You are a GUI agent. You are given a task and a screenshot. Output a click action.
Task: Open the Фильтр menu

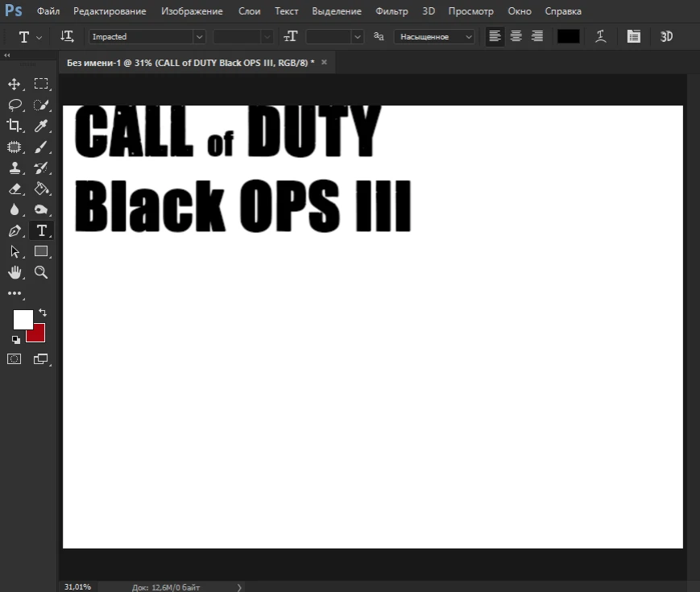point(392,11)
